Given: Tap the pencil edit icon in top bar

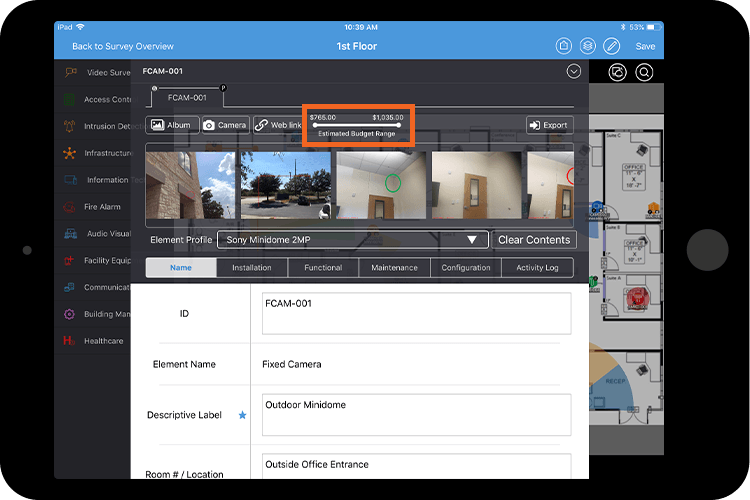Looking at the screenshot, I should pyautogui.click(x=612, y=46).
